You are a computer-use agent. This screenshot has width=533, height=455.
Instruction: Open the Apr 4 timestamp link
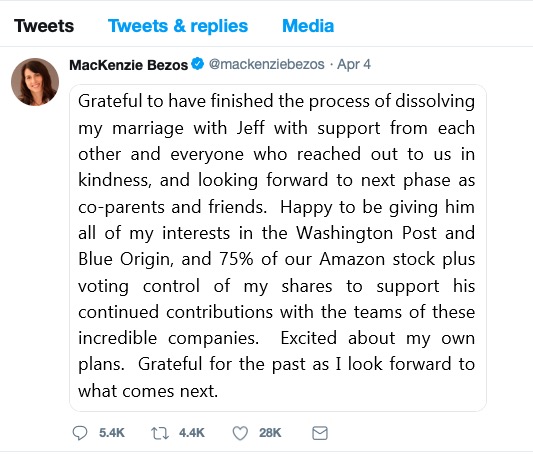click(354, 64)
